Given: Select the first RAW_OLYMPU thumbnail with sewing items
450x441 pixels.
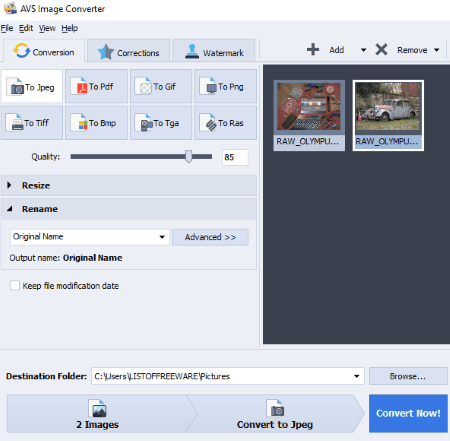Looking at the screenshot, I should click(x=309, y=115).
